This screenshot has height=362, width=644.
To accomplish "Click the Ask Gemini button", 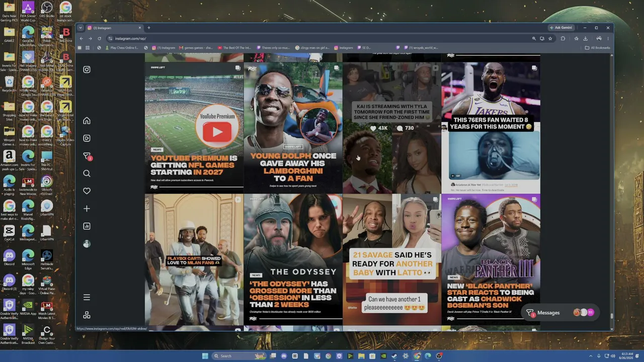I will (x=560, y=28).
